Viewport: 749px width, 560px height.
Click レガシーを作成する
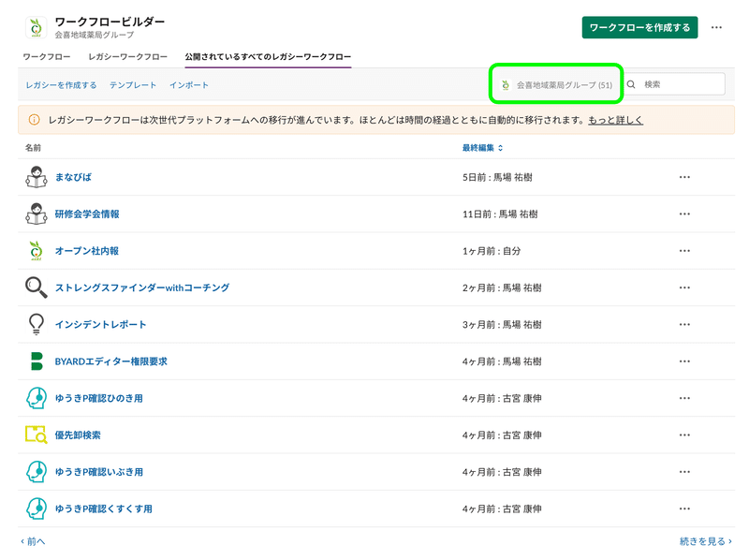point(61,85)
